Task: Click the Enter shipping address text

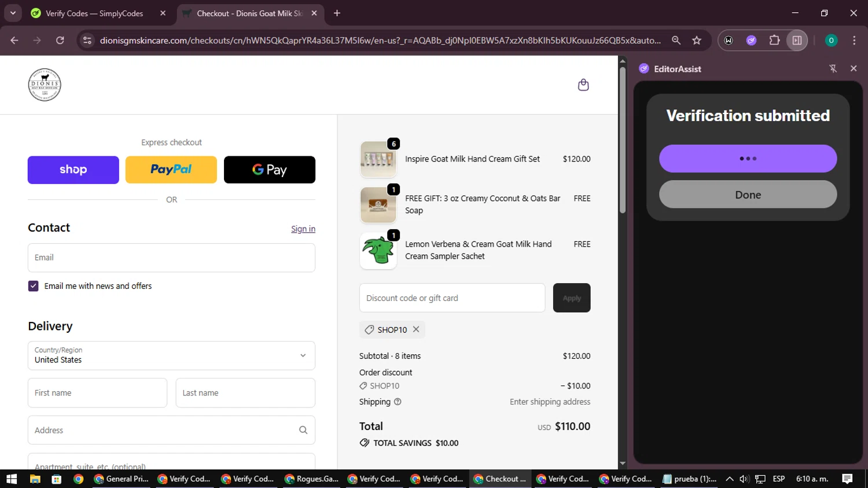Action: [x=550, y=402]
